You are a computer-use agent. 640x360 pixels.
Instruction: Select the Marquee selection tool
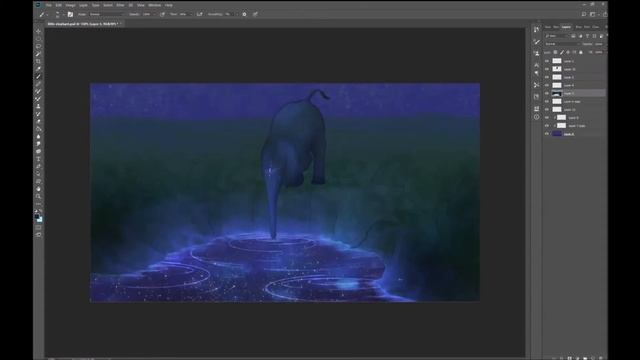coord(39,39)
